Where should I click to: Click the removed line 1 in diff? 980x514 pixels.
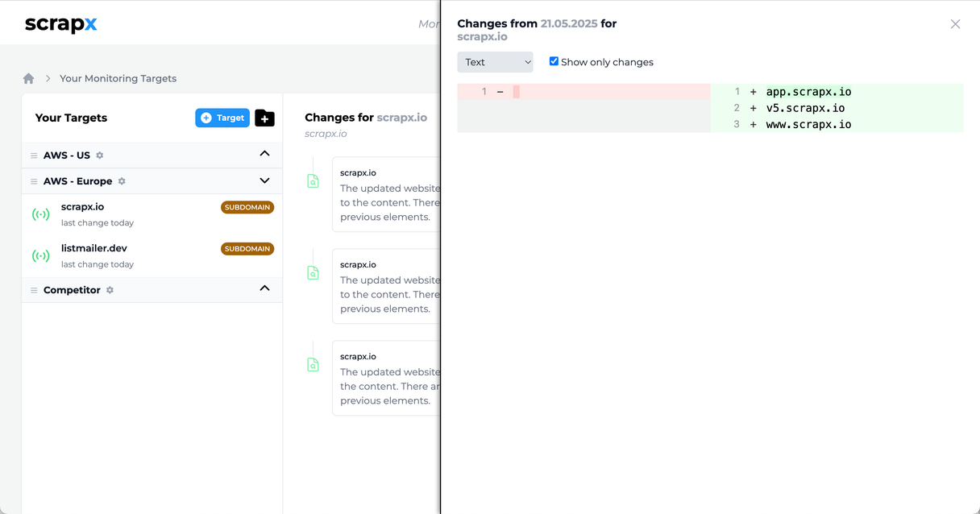[x=583, y=92]
